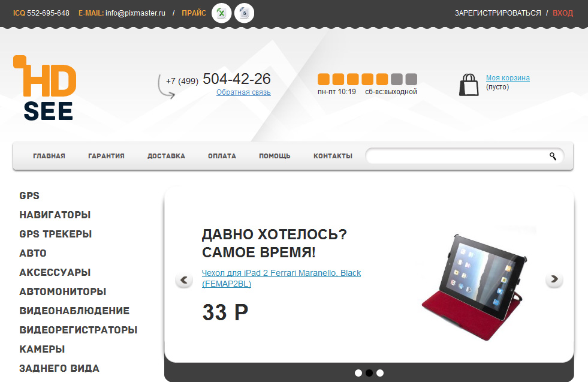Select the first slider dot
Viewport: 588px width, 382px height.
coord(358,373)
